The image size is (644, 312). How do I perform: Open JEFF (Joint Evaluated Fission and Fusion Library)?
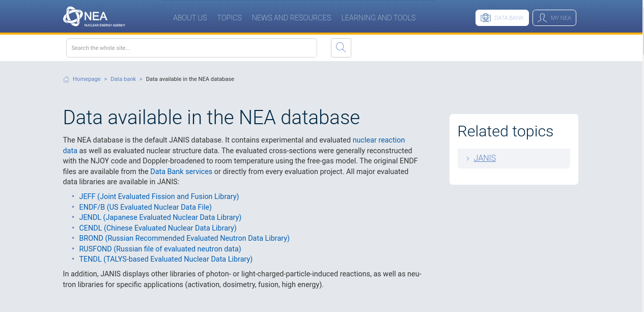(159, 196)
